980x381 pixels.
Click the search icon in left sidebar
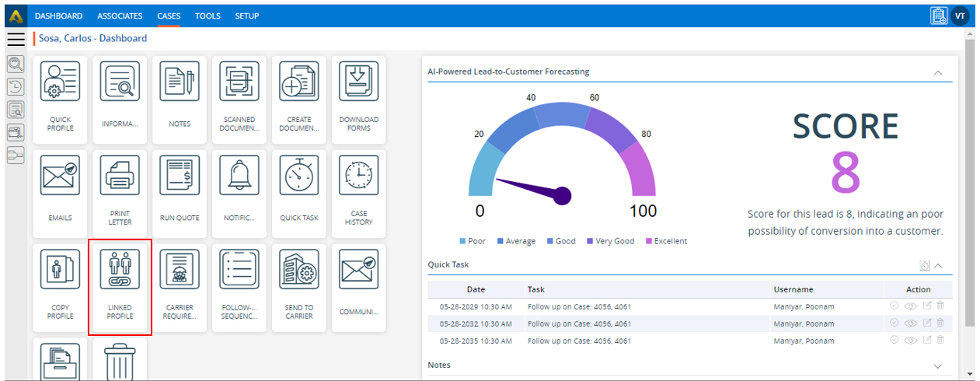[16, 64]
